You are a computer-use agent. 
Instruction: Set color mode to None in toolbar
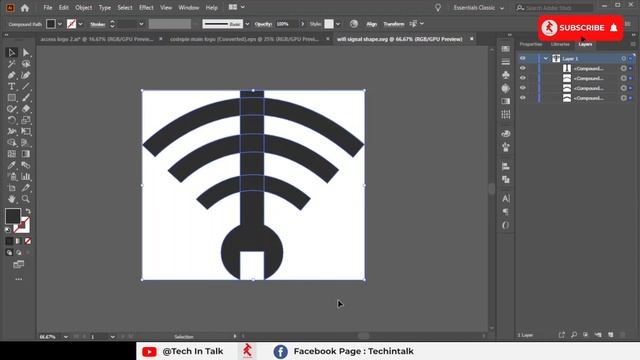pos(28,241)
